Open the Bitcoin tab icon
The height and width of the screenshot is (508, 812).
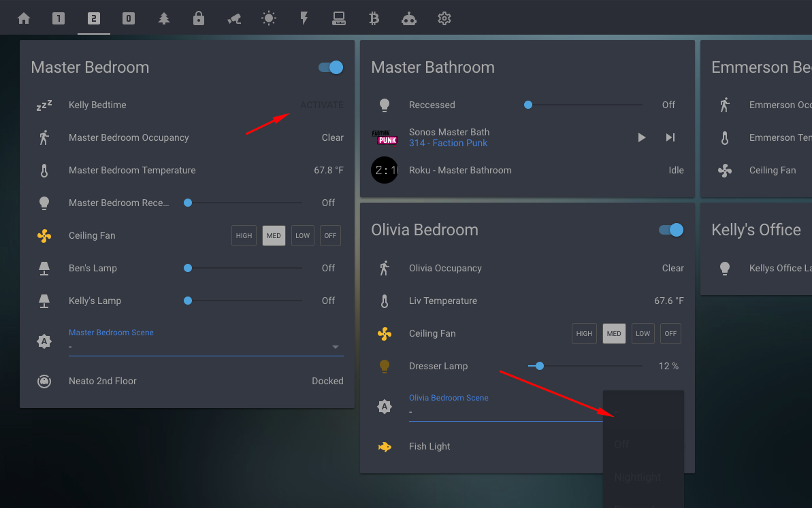coord(374,18)
